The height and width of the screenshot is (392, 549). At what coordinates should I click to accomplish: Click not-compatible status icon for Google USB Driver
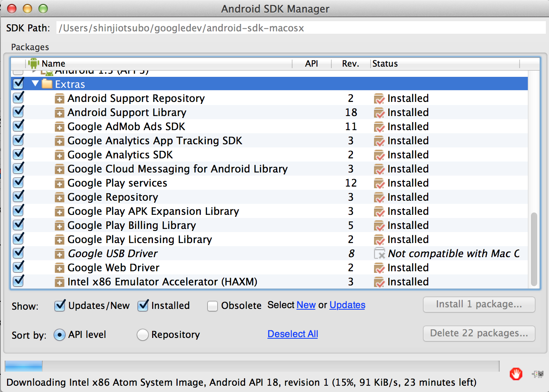pos(379,254)
